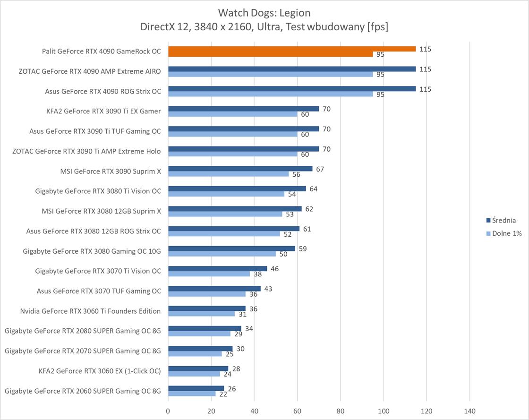Click the value 31 data label
This screenshot has width=529, height=420.
pyautogui.click(x=243, y=315)
